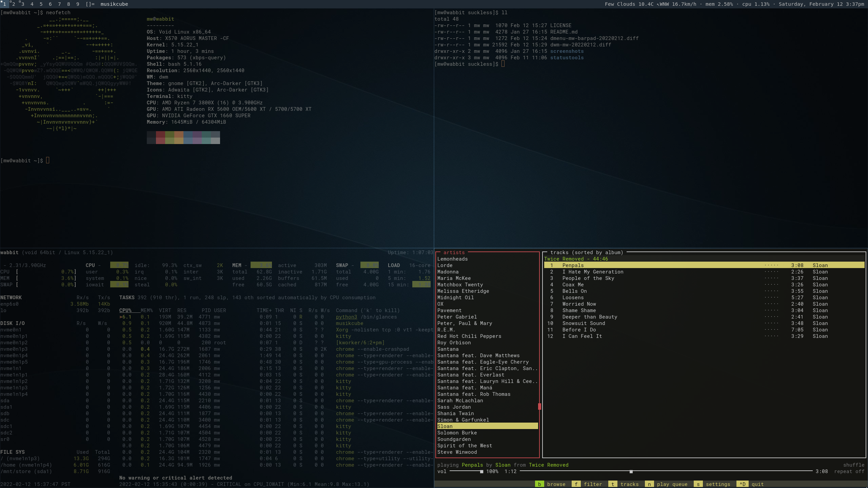Adjust the musikcube volume slider
This screenshot has height=488, width=868.
(x=467, y=471)
